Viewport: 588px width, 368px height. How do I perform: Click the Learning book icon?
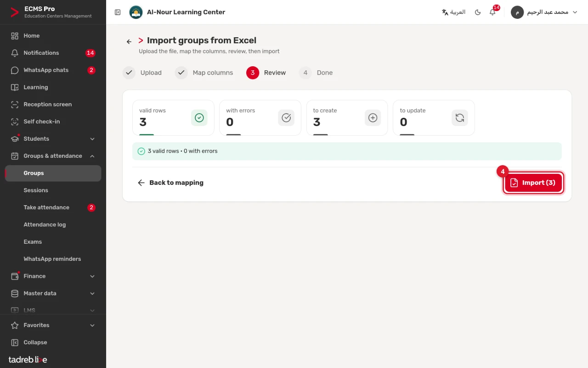pos(15,87)
